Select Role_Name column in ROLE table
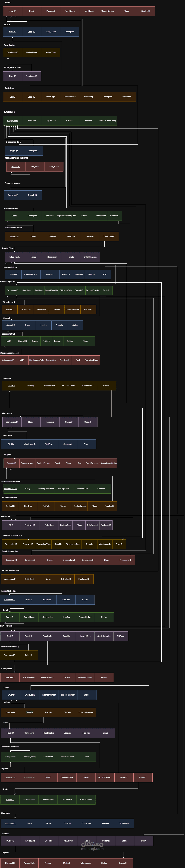This screenshot has width=185, height=868. tap(50, 32)
